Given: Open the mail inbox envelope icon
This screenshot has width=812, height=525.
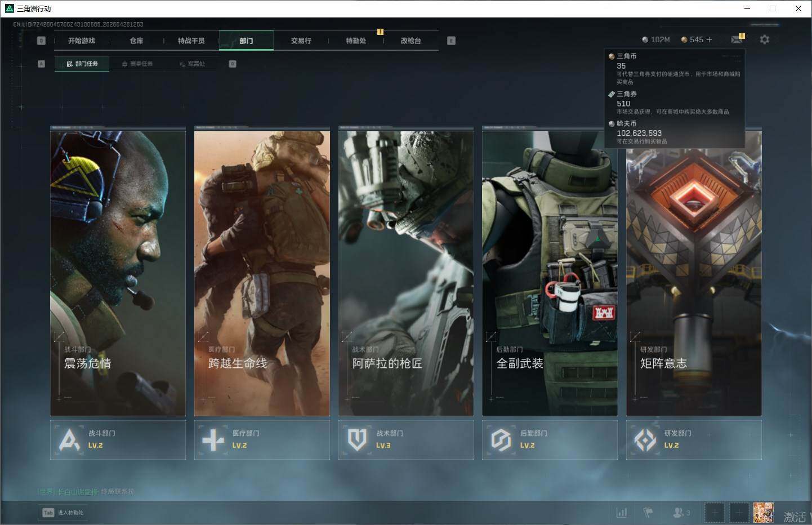Looking at the screenshot, I should pos(737,39).
